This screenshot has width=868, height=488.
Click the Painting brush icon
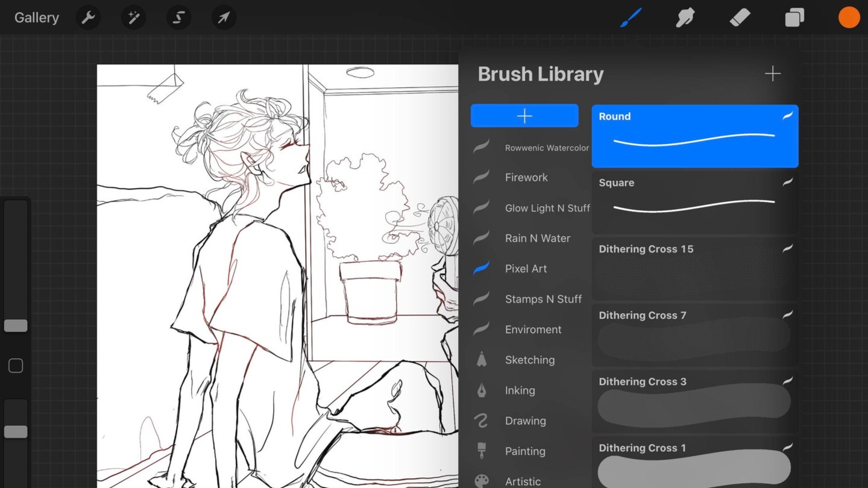click(482, 451)
